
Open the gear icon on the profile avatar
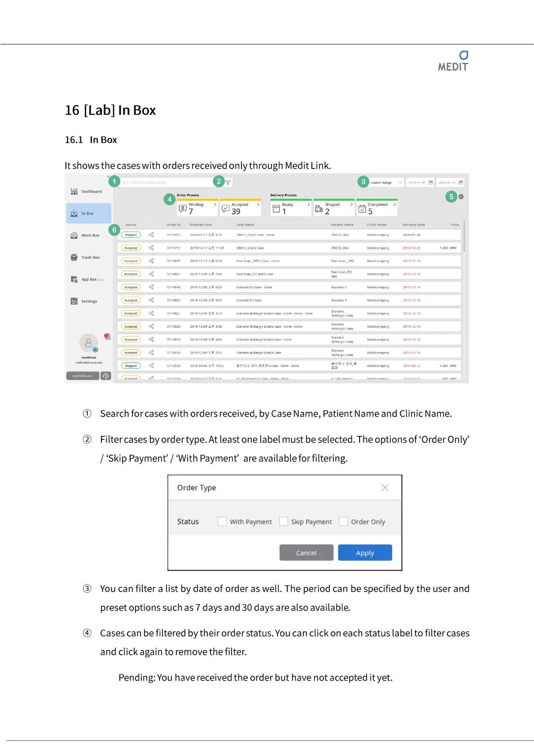pos(96,350)
